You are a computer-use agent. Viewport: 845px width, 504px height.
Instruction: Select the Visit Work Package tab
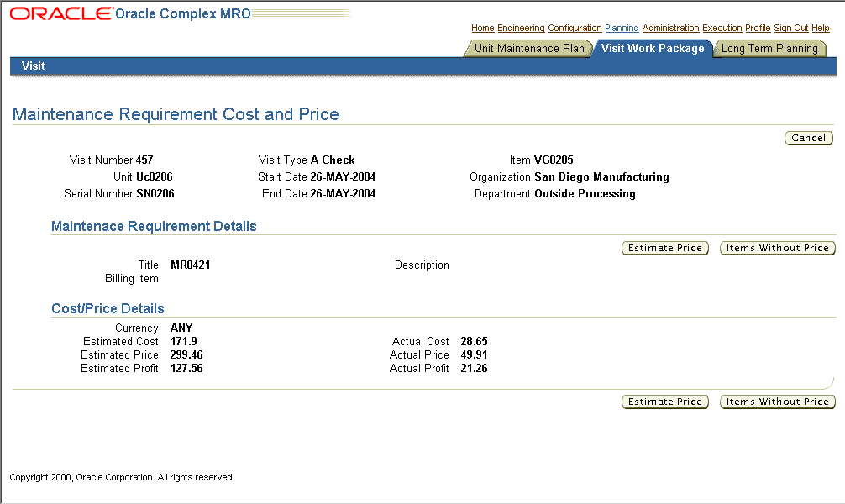[653, 49]
